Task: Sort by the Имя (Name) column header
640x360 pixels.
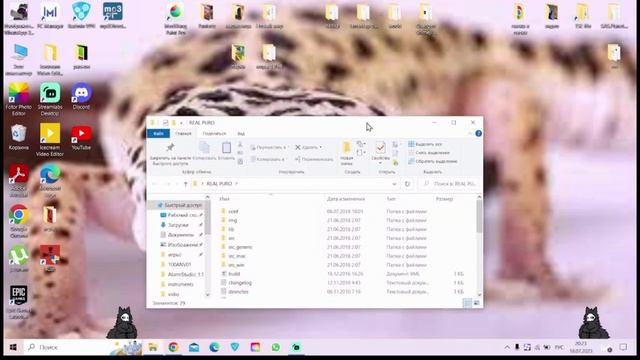Action: (x=224, y=199)
